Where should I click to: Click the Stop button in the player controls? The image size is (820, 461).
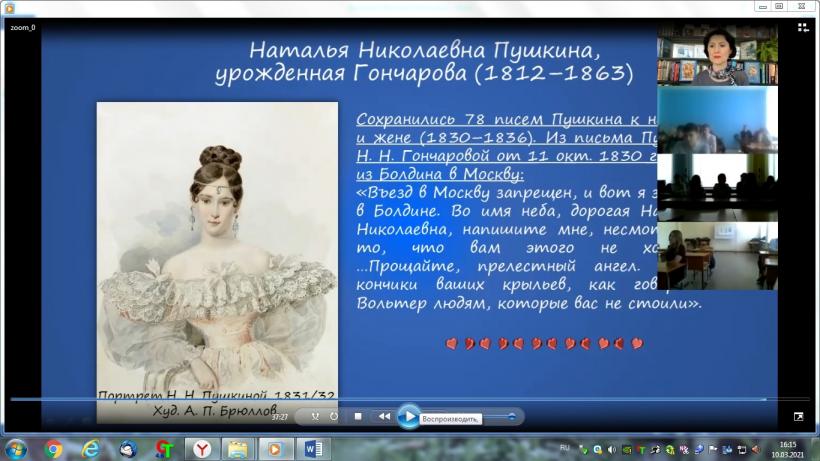[358, 417]
